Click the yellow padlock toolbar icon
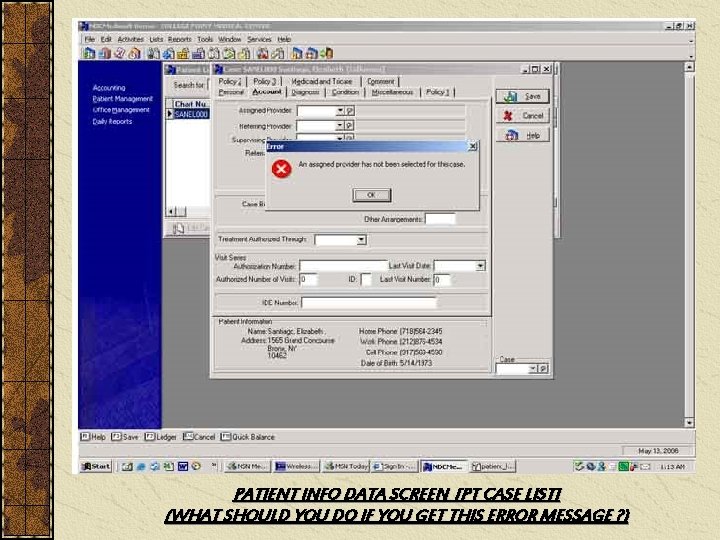Viewport: 720px width, 540px height. [183, 54]
